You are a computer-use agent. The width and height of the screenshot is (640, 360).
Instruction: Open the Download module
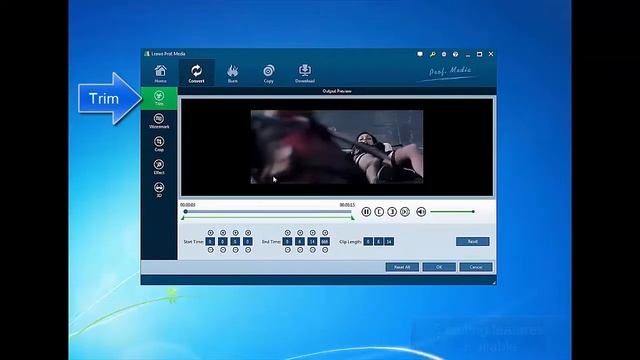click(x=305, y=73)
